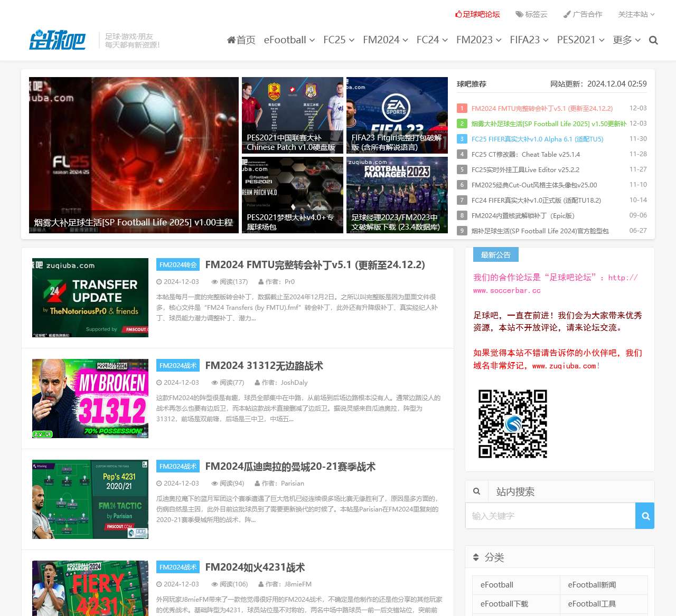The image size is (676, 616).
Task: Open the 关注本站 dropdown
Action: tap(636, 14)
